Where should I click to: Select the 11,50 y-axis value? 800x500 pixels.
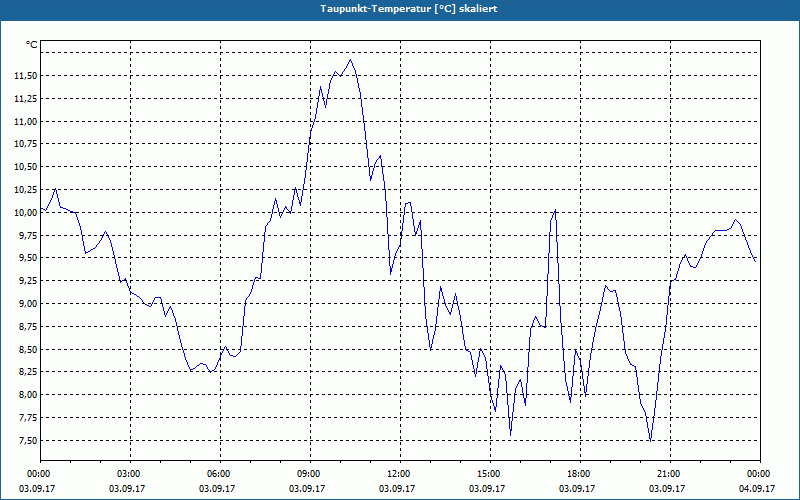pos(26,76)
